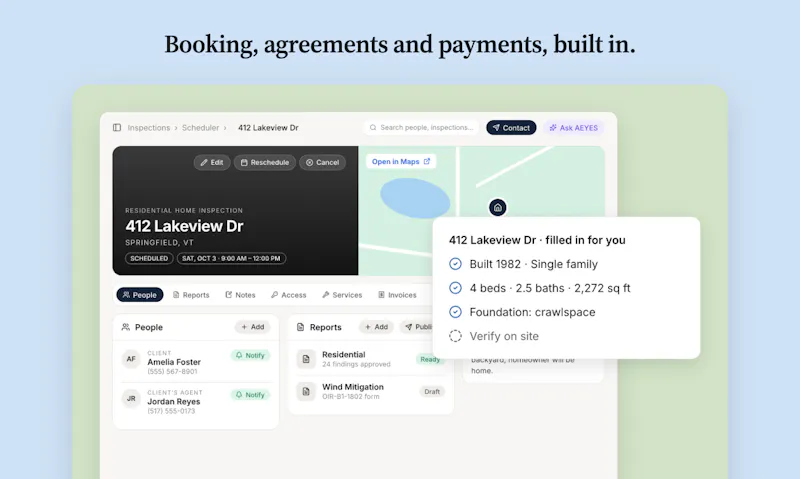Click the SCHEDULED status badge
800x479 pixels.
tap(149, 259)
